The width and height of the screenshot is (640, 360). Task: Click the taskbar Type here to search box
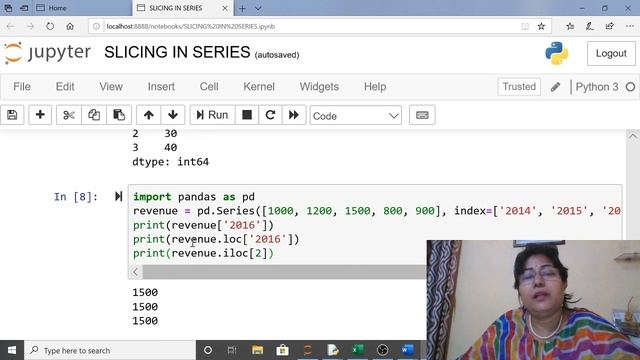(x=110, y=350)
